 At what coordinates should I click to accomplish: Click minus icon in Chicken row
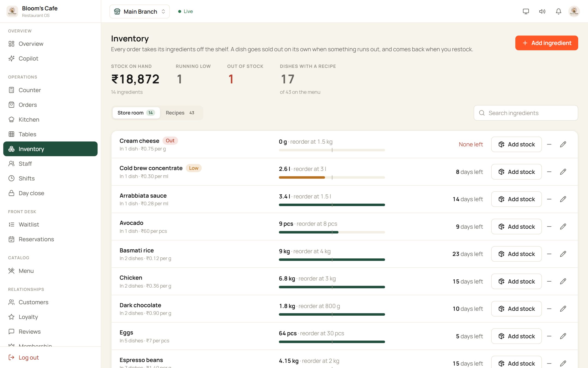(549, 281)
